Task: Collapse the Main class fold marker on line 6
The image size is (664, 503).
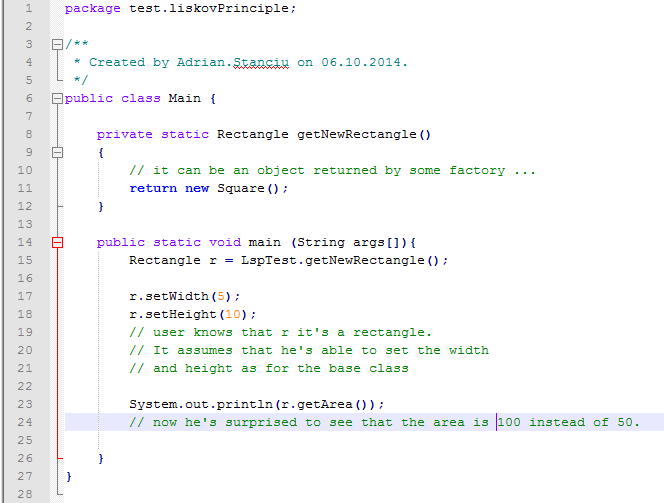Action: pos(57,99)
